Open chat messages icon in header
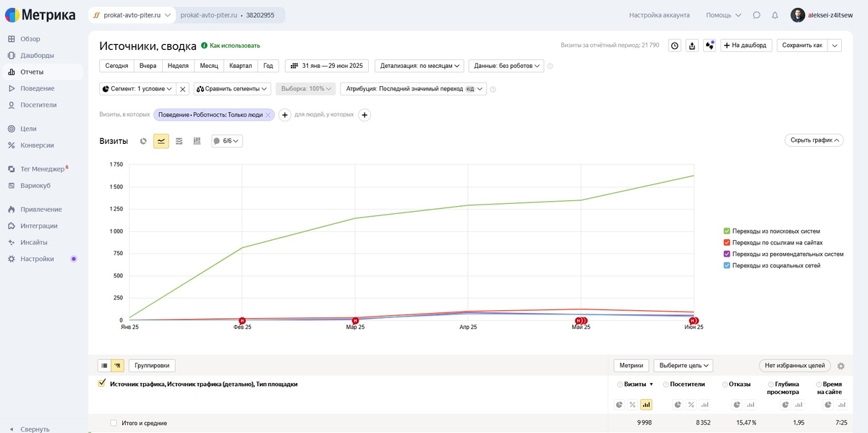This screenshot has width=868, height=433. (757, 15)
